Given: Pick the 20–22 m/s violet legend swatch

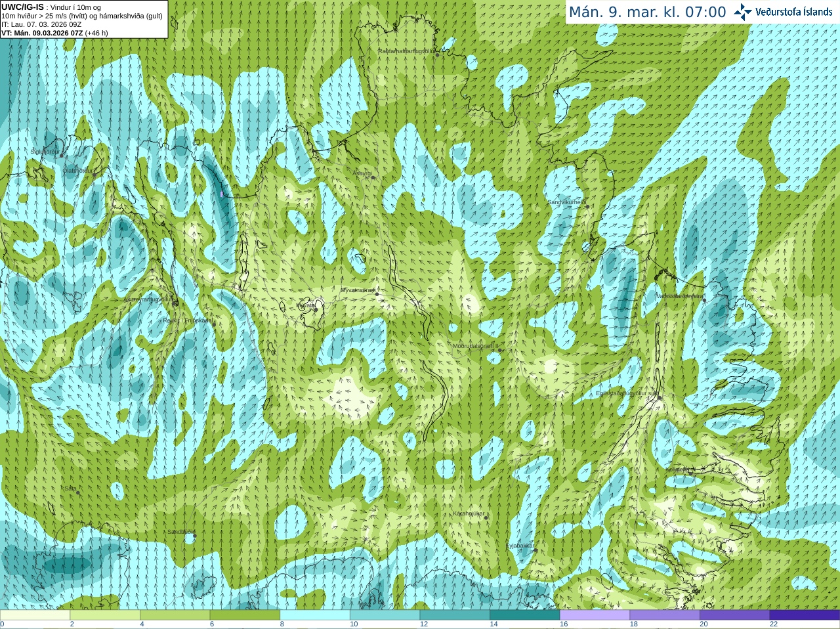Looking at the screenshot, I should click(735, 615).
